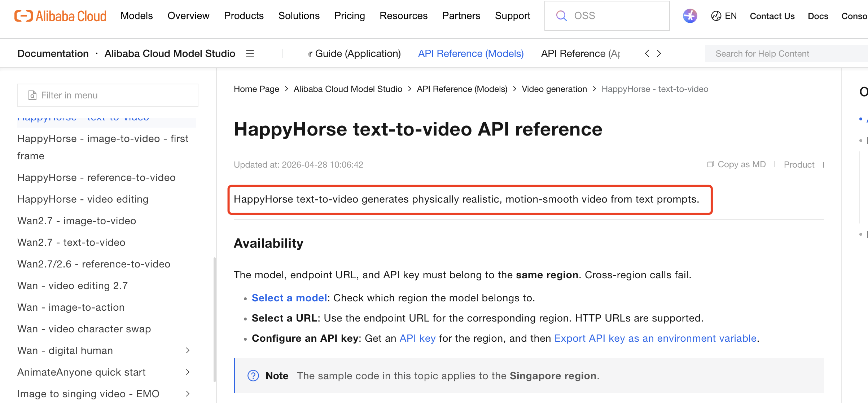The width and height of the screenshot is (868, 403).
Task: Click the search magnifier icon in header
Action: [x=561, y=16]
